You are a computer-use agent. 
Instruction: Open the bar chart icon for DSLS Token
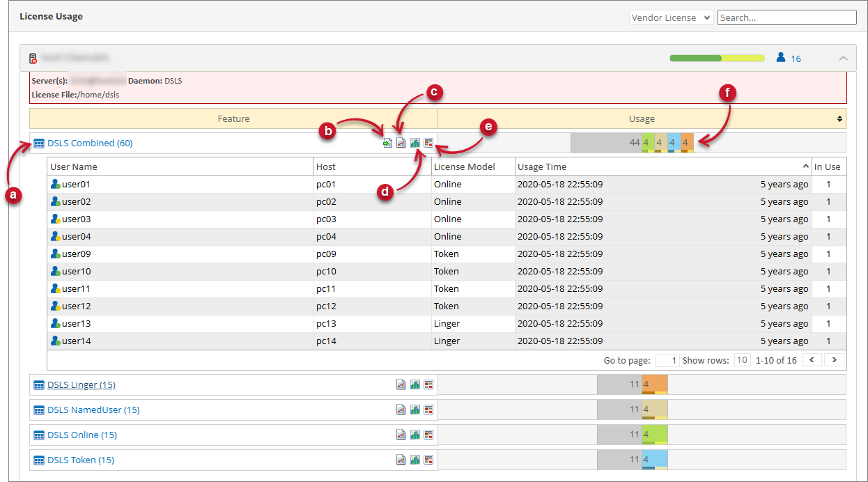[x=415, y=460]
